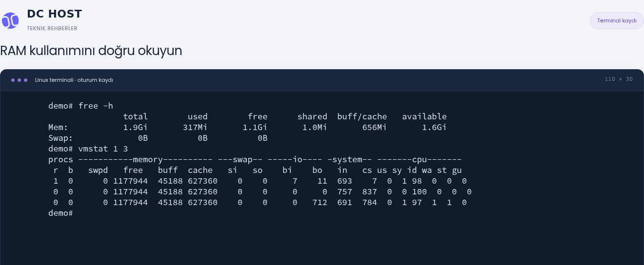This screenshot has height=265, width=644.
Task: Click the idle value 98 in vmstat
Action: pyautogui.click(x=417, y=181)
